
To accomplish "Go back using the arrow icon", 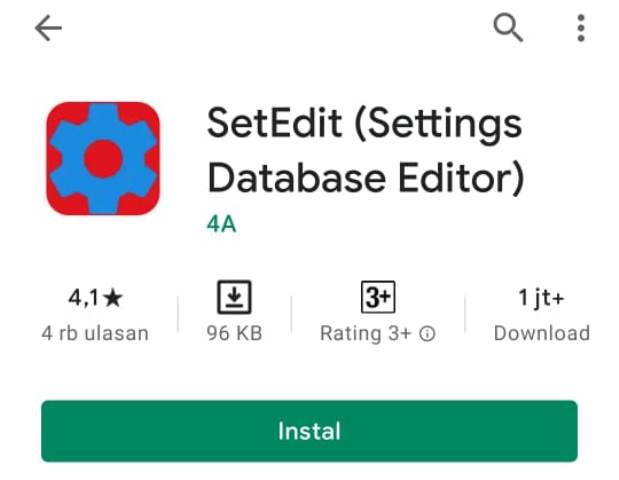I will (48, 28).
